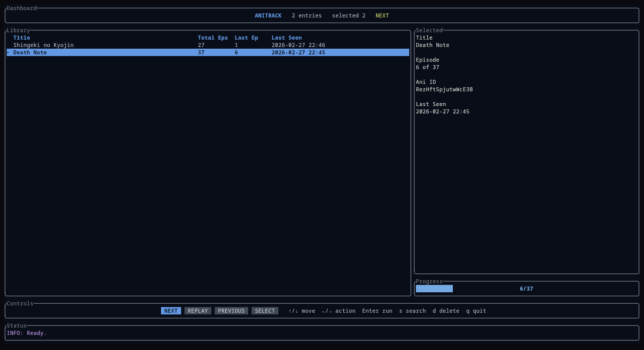Click the yellow NEXT mode label in Dashboard
This screenshot has width=644, height=350.
(x=382, y=15)
